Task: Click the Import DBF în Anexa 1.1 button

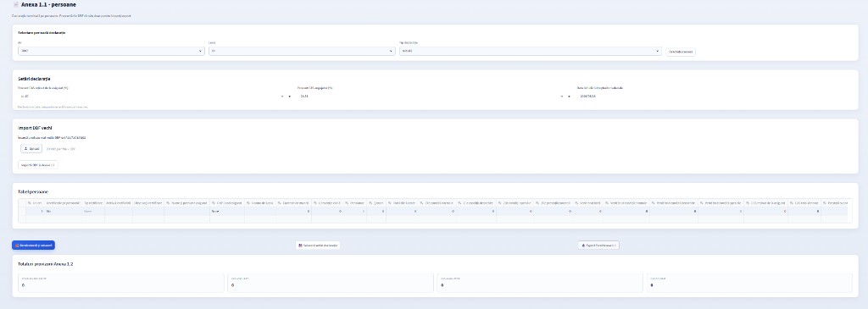Action: point(38,165)
